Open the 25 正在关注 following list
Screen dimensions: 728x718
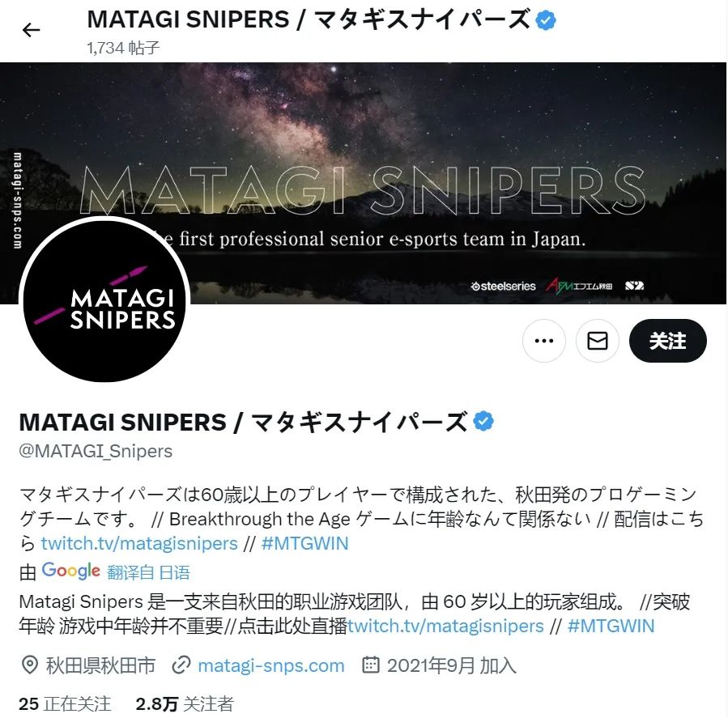tap(65, 703)
